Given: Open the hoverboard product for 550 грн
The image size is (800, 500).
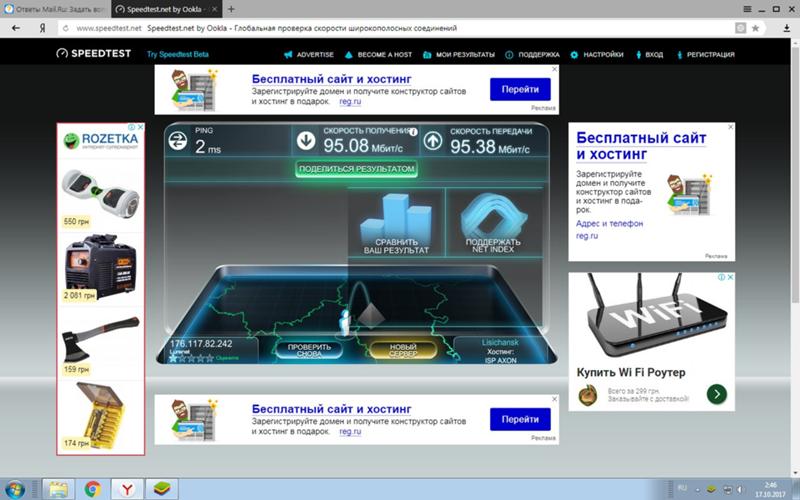Looking at the screenshot, I should coord(101,196).
